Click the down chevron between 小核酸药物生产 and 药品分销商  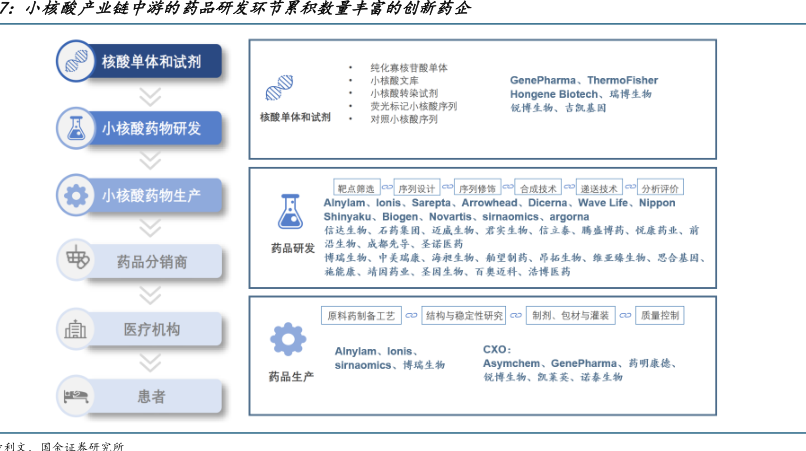[150, 228]
